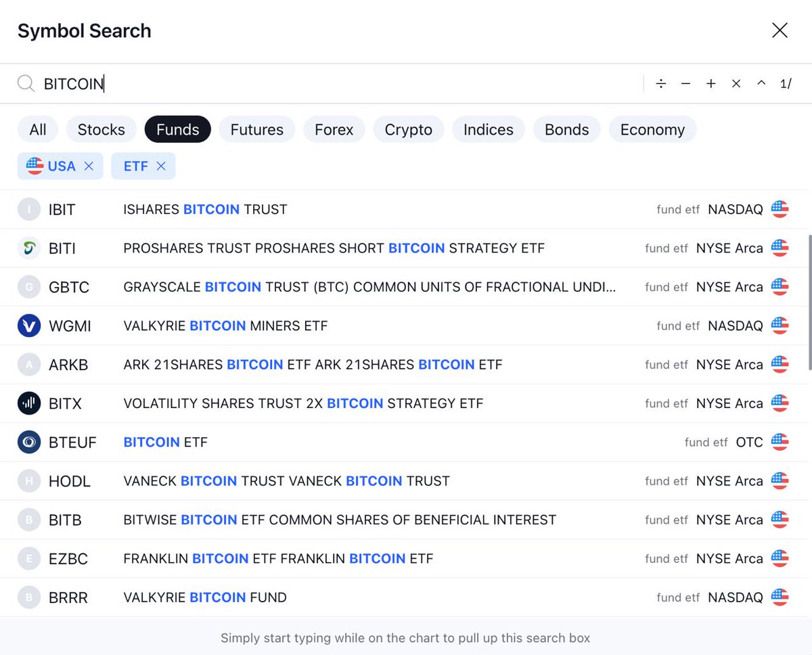Click the BITCOIN search input field
Image resolution: width=812 pixels, height=655 pixels.
pos(338,83)
